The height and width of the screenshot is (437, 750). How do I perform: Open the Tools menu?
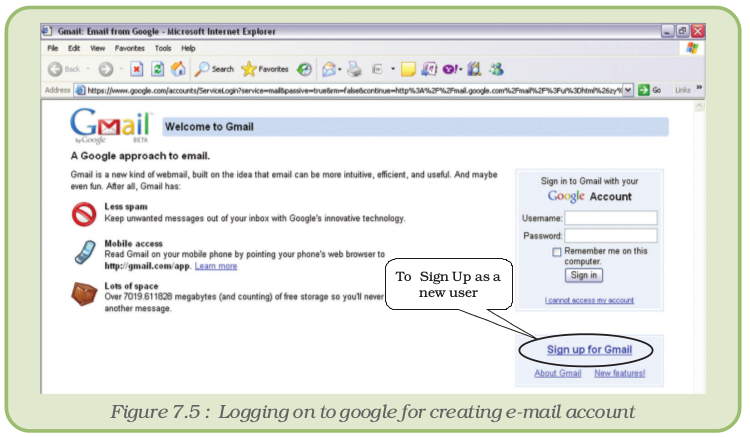click(163, 48)
